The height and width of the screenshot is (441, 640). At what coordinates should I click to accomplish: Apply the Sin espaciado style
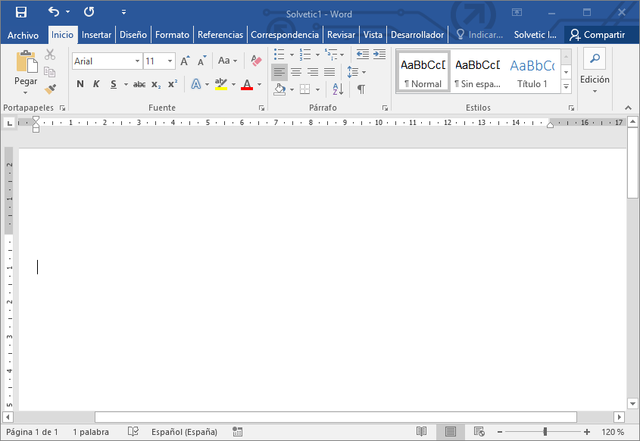coord(478,71)
